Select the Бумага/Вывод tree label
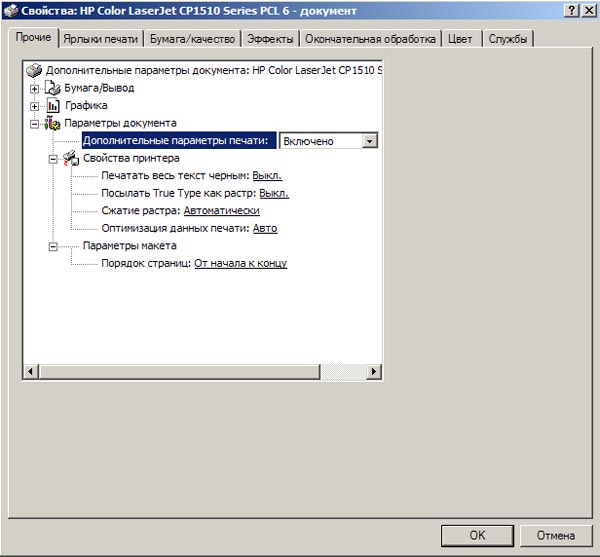600x557 pixels. pos(99,88)
